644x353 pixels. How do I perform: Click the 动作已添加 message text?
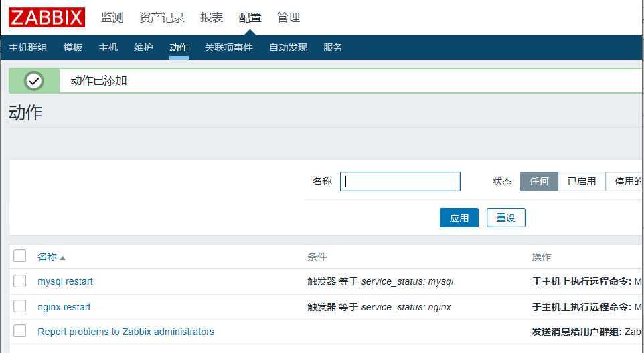click(98, 80)
